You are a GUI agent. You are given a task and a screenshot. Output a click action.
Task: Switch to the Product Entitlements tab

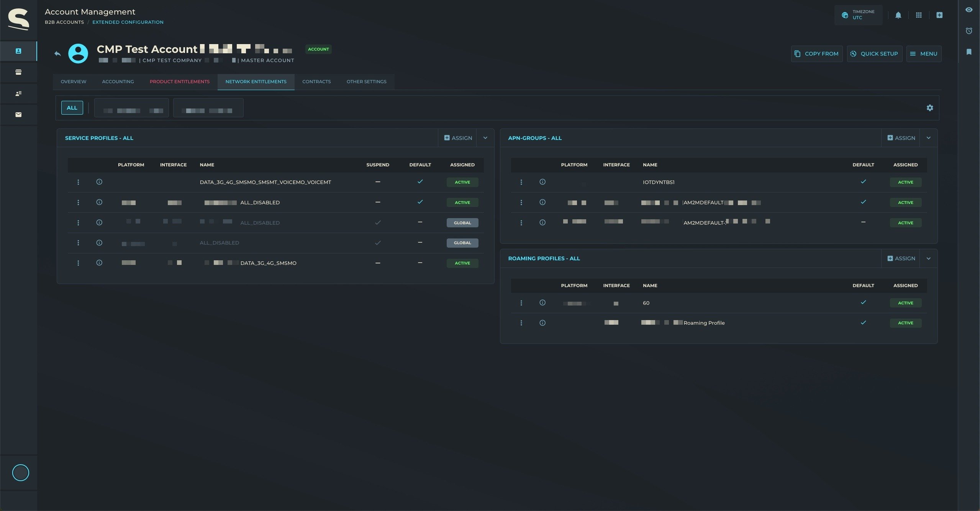[179, 82]
